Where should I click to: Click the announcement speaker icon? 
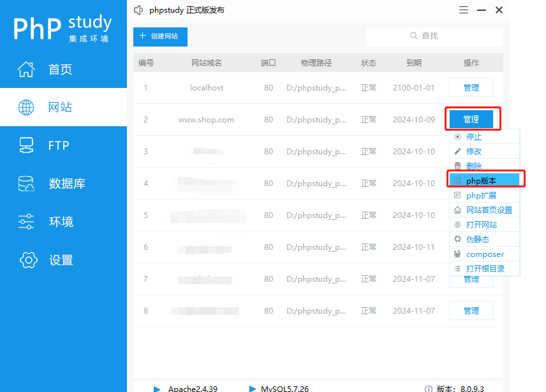pos(138,10)
